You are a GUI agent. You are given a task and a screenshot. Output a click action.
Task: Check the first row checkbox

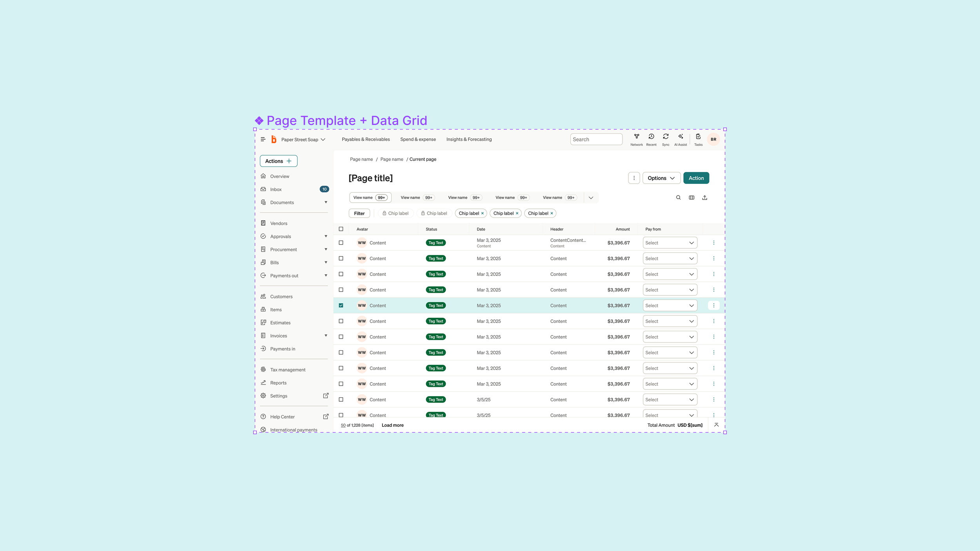click(x=341, y=243)
